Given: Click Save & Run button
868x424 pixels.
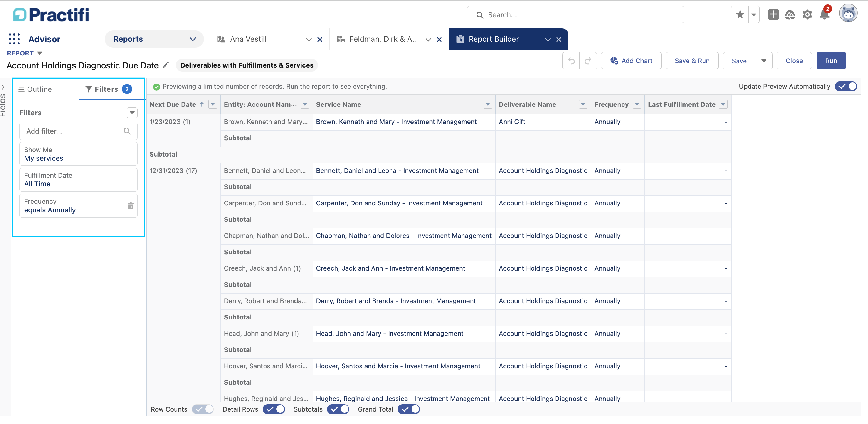Looking at the screenshot, I should pyautogui.click(x=692, y=61).
